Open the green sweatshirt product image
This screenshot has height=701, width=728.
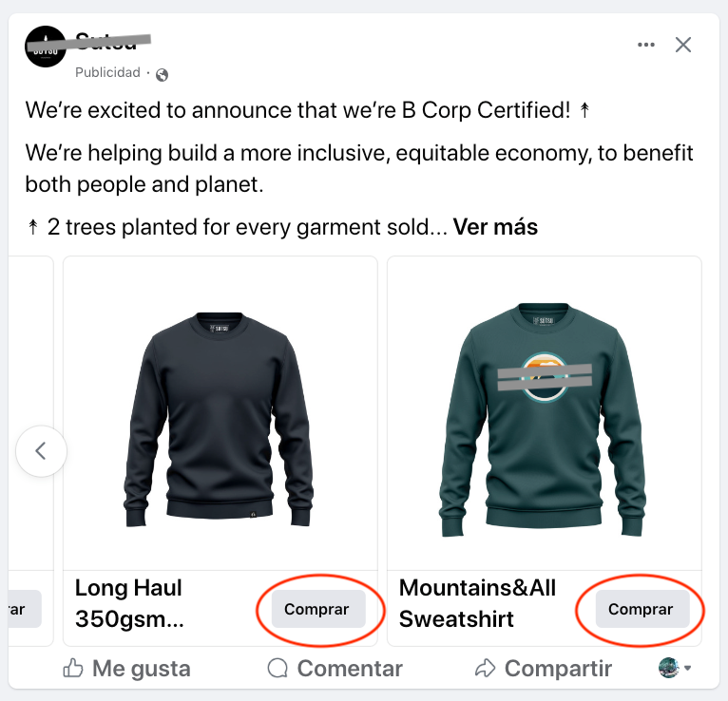coord(544,413)
